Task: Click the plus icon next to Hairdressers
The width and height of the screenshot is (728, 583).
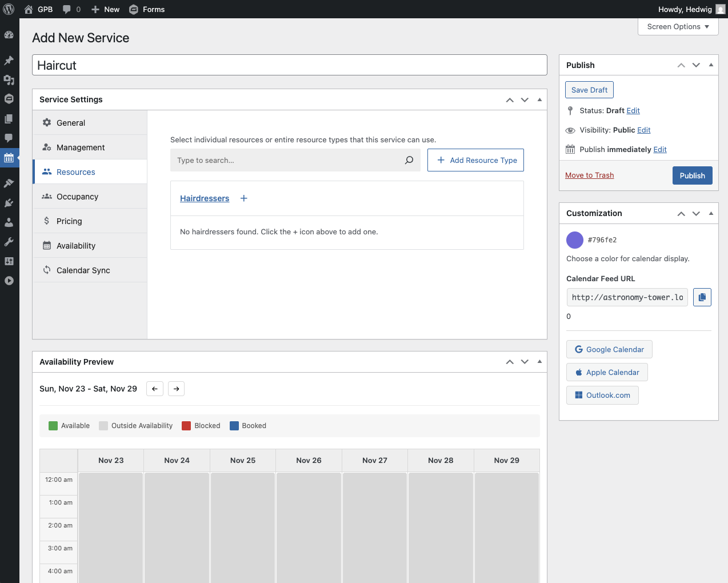Action: (x=244, y=198)
